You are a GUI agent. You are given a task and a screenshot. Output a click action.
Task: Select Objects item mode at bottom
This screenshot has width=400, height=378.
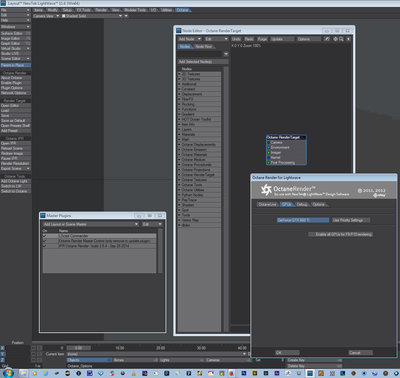point(89,360)
